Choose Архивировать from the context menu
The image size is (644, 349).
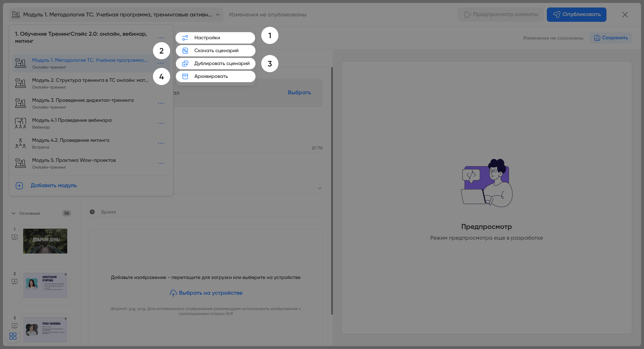211,76
